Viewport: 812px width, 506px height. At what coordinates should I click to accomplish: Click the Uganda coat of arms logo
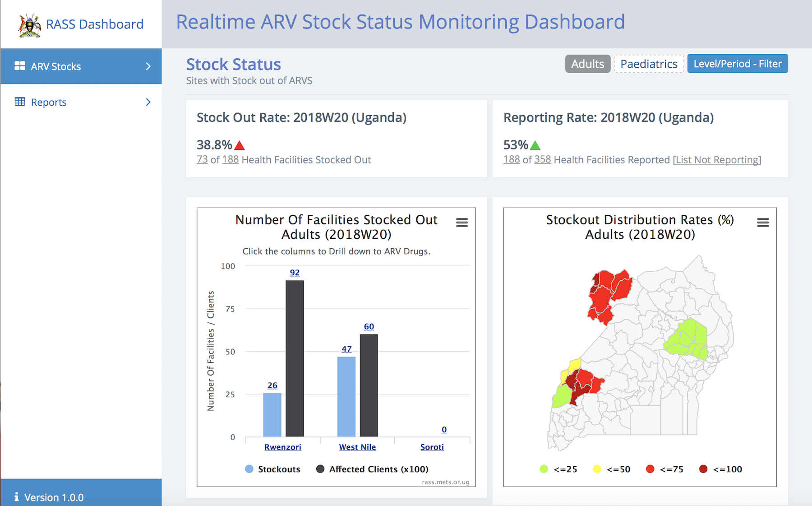29,25
